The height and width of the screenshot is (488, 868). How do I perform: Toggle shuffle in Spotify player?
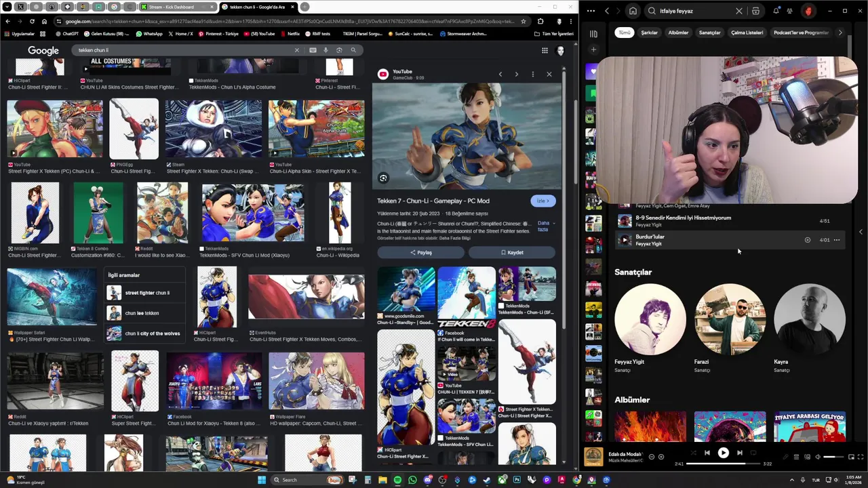(x=692, y=453)
